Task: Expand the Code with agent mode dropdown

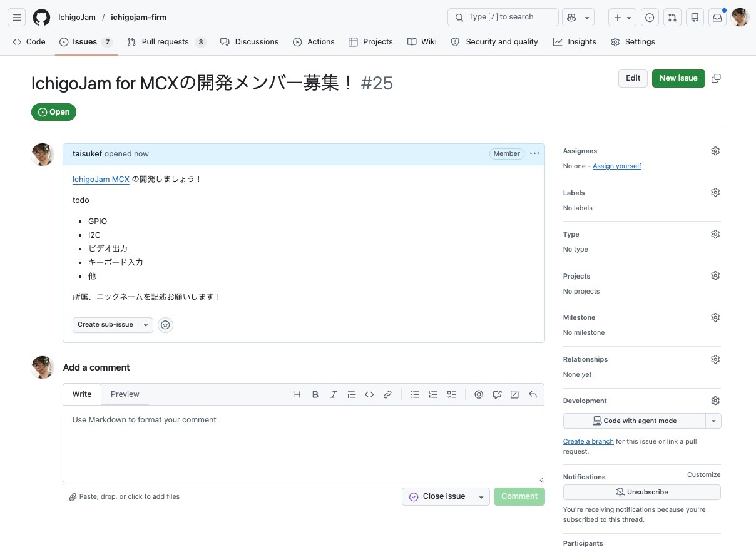Action: 713,421
